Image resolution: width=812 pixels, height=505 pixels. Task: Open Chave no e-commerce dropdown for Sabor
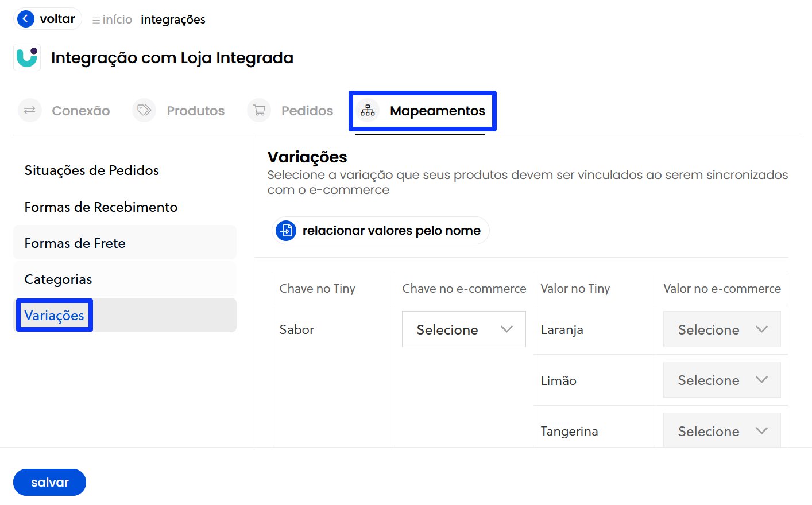[464, 329]
